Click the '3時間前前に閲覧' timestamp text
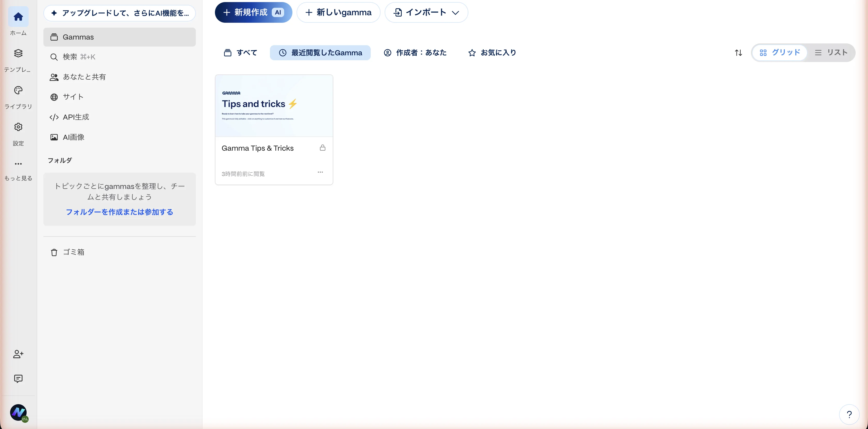The width and height of the screenshot is (868, 429). pos(243,174)
